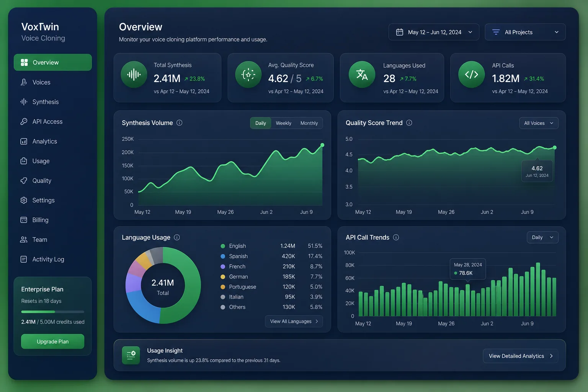Click the Avg. Quality Score icon

pyautogui.click(x=248, y=75)
